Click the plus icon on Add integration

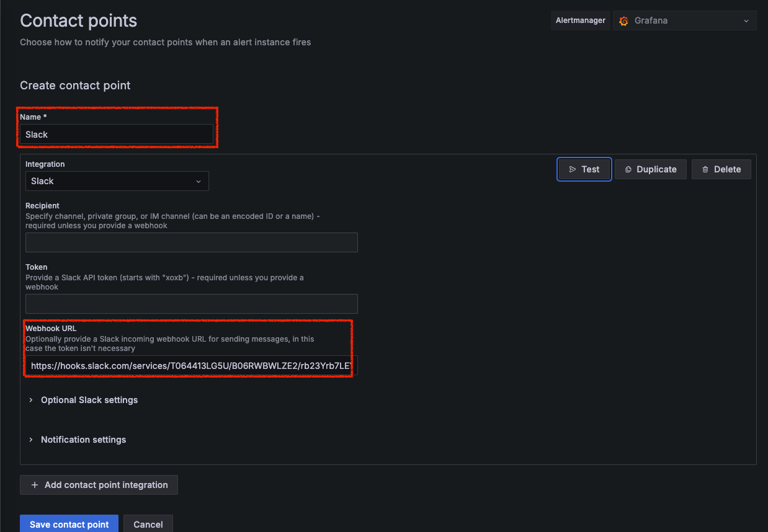tap(35, 485)
